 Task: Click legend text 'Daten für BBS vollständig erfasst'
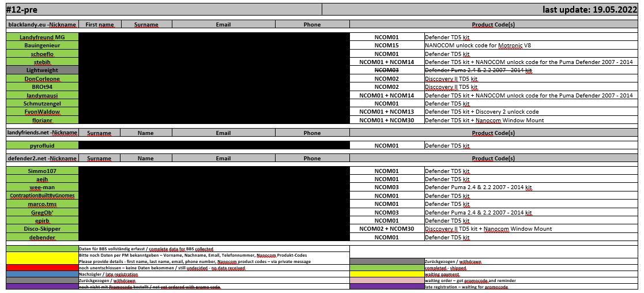click(112, 249)
